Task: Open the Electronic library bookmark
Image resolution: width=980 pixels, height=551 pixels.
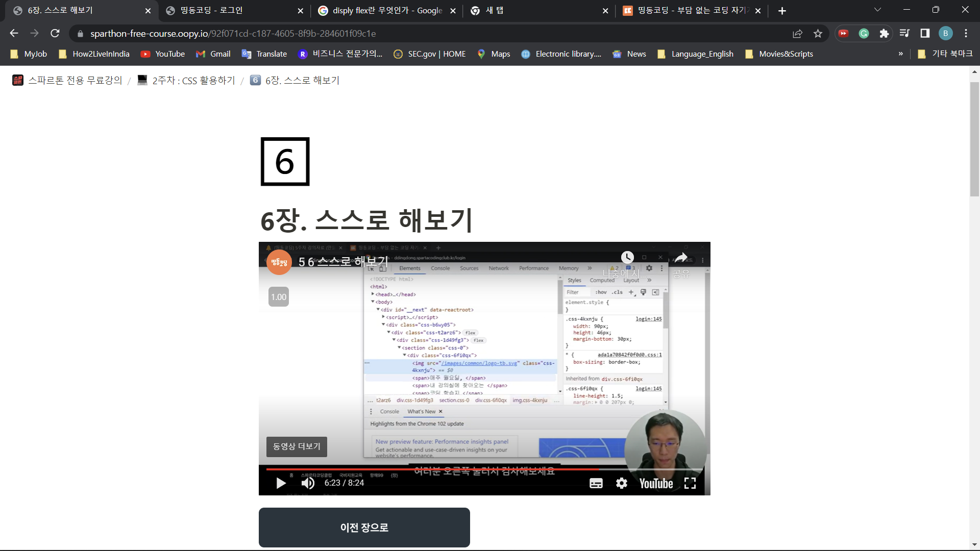Action: (561, 54)
